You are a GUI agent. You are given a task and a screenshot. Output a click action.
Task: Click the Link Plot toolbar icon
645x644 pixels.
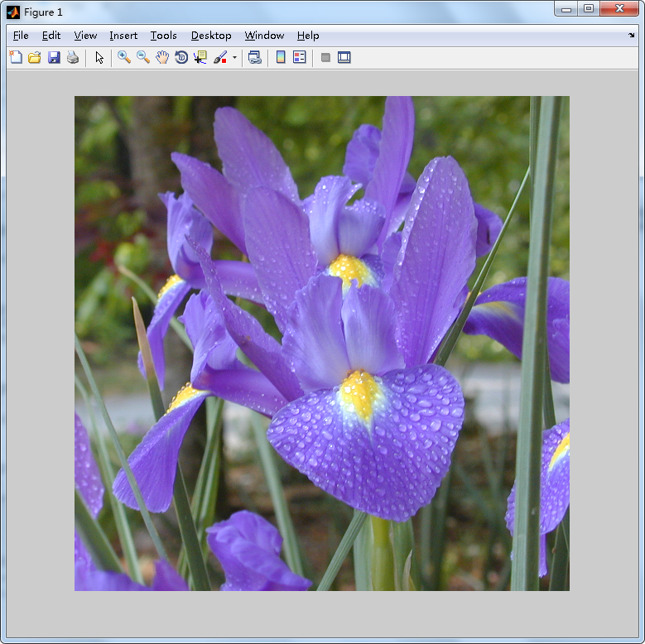pyautogui.click(x=255, y=57)
